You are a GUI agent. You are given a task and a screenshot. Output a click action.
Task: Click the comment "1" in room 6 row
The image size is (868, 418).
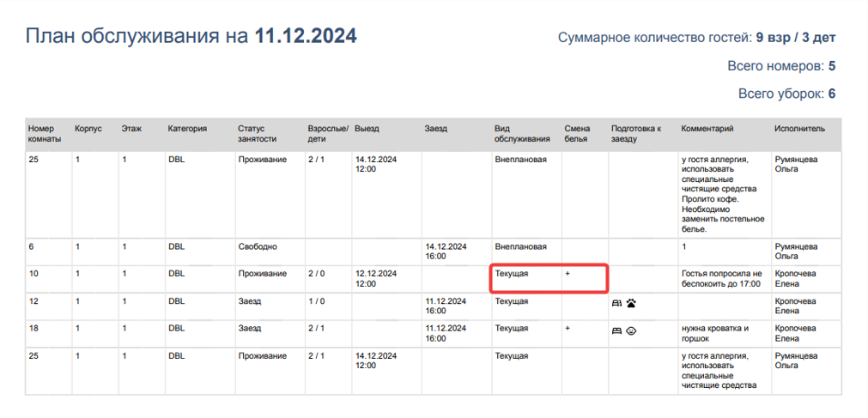click(x=683, y=247)
